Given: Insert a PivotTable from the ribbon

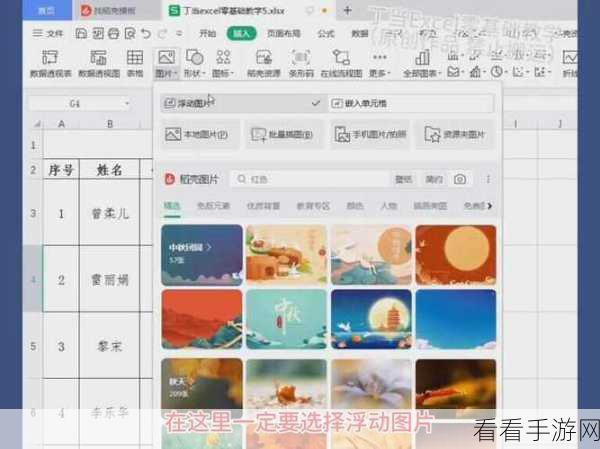Looking at the screenshot, I should 51,64.
